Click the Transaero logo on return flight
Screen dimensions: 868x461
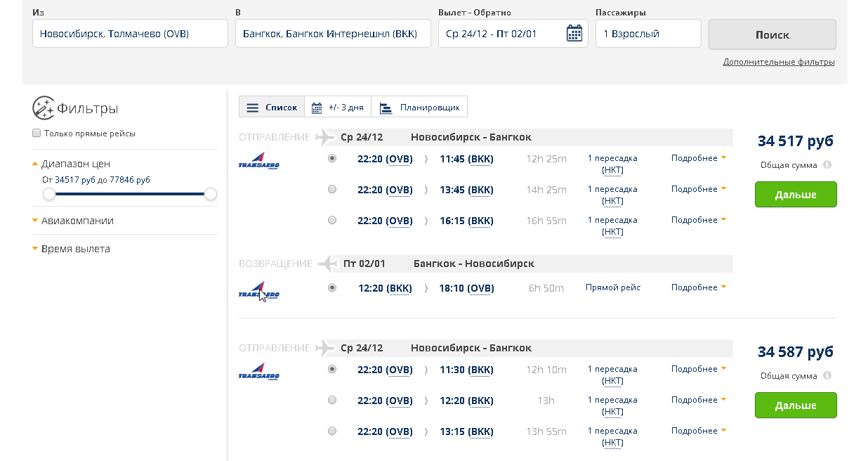point(259,291)
